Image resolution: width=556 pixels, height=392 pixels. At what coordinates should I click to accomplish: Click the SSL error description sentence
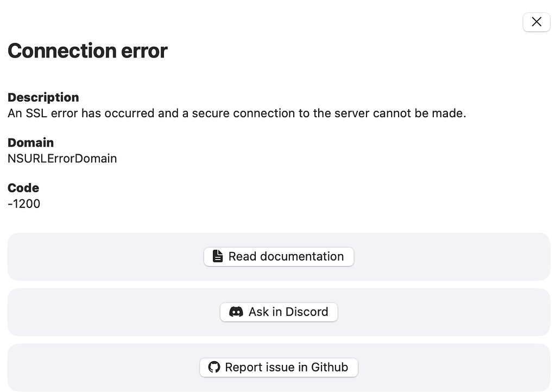pos(237,113)
